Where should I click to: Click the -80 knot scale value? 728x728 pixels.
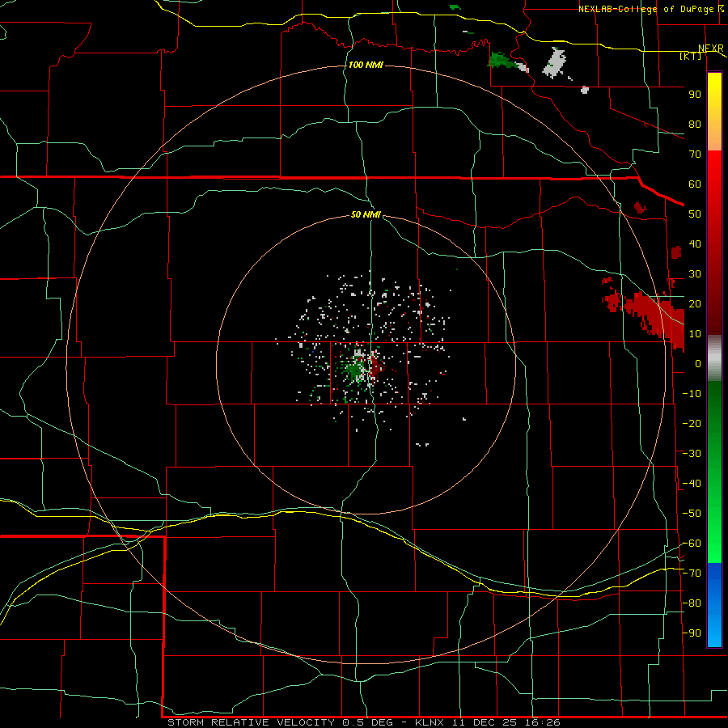(692, 603)
